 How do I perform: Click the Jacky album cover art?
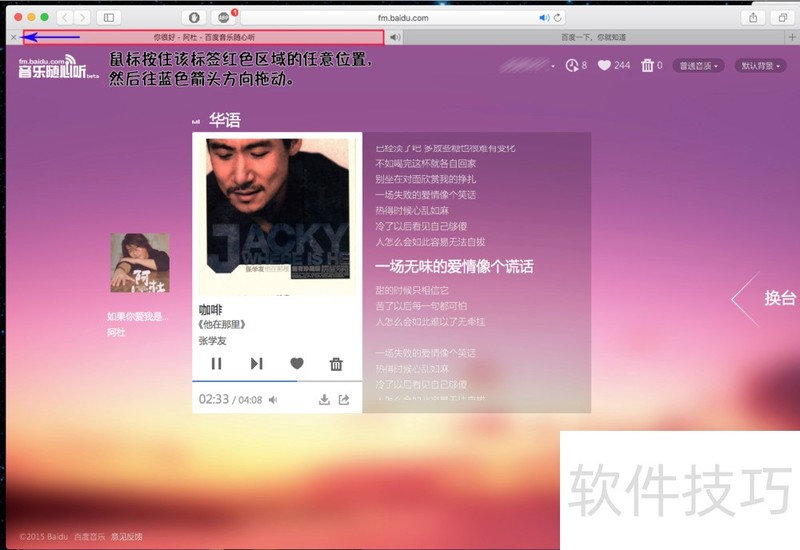(277, 215)
